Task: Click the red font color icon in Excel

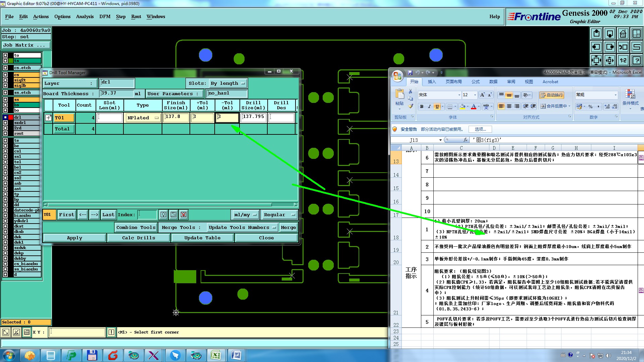Action: (473, 107)
